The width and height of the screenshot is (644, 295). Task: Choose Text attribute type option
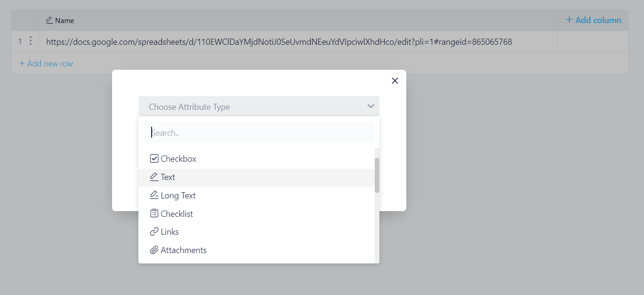click(257, 177)
